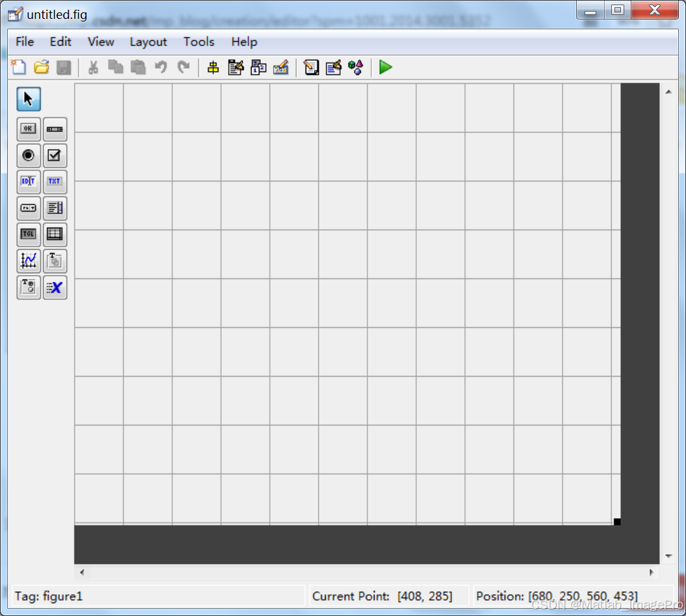Save the figure with the disk icon
The image size is (686, 616).
[x=64, y=68]
